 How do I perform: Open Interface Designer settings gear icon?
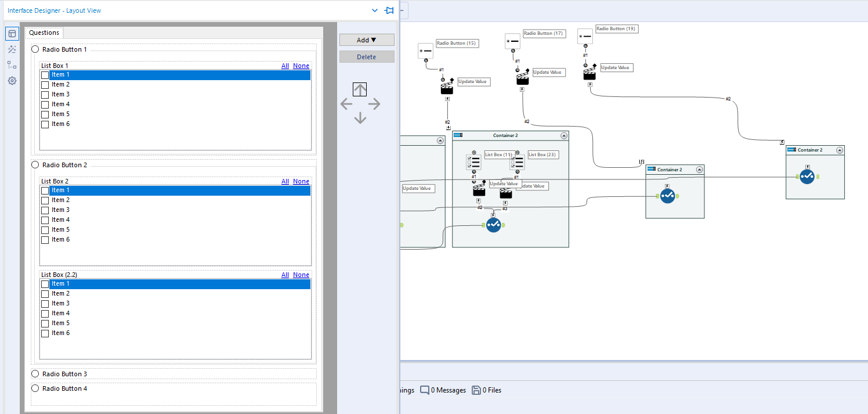click(x=12, y=81)
